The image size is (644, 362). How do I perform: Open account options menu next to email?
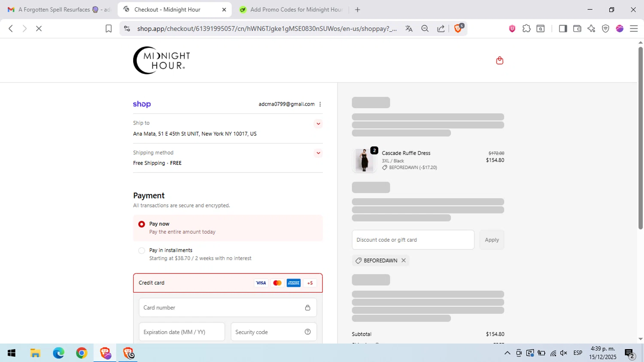click(320, 104)
